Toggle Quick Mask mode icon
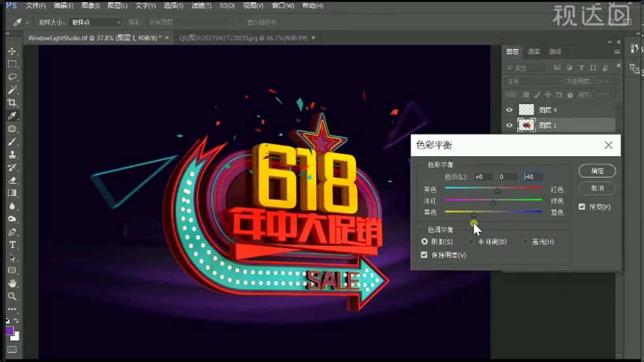 pos(12,350)
